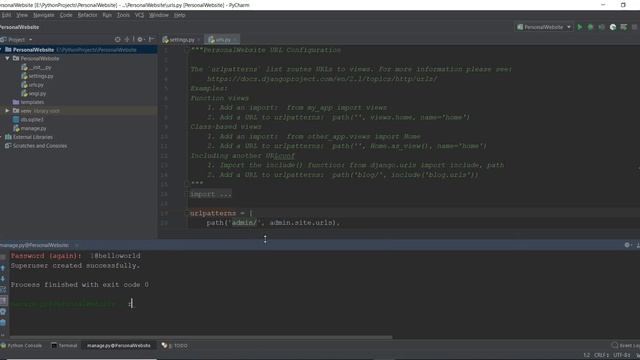This screenshot has height=360, width=640.
Task: Run the PersonalWebsite configuration with green play icon
Action: click(580, 27)
